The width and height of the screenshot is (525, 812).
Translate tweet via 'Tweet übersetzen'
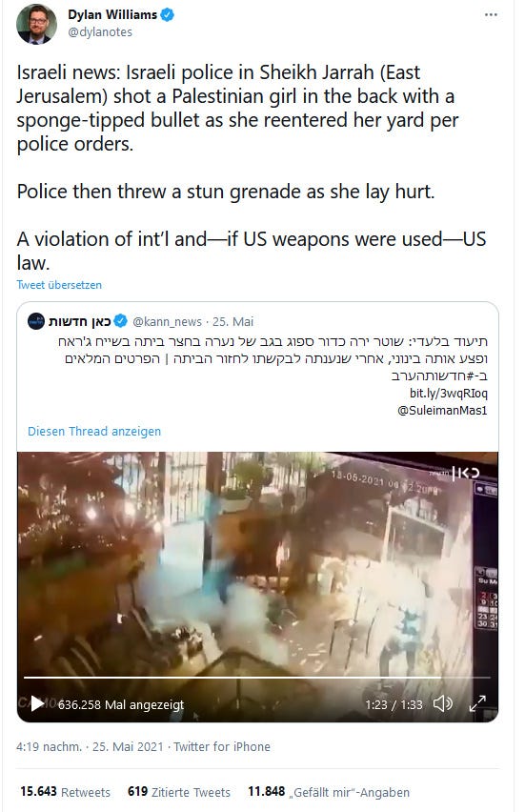59,285
